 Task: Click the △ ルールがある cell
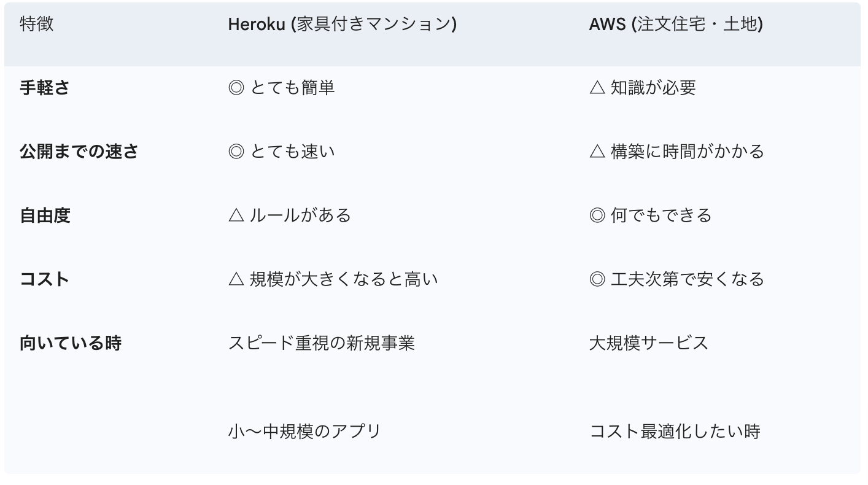(x=289, y=215)
